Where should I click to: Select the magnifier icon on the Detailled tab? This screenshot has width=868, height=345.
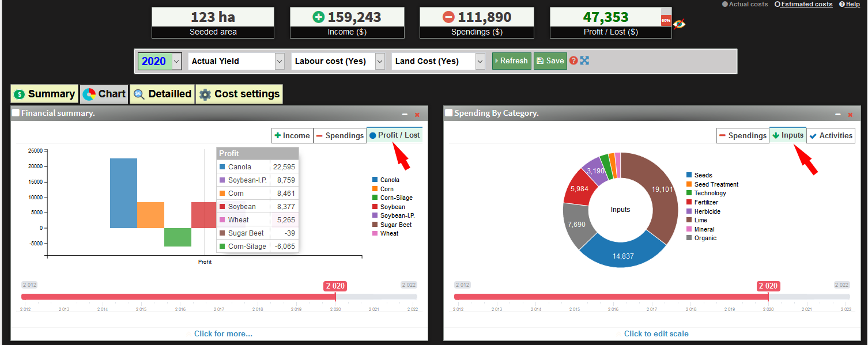pos(139,93)
